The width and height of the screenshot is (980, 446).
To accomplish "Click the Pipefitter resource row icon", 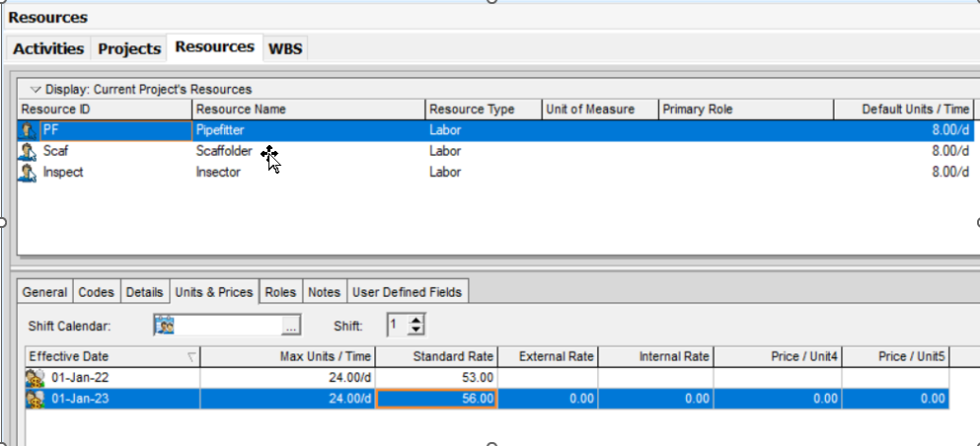I will (28, 130).
